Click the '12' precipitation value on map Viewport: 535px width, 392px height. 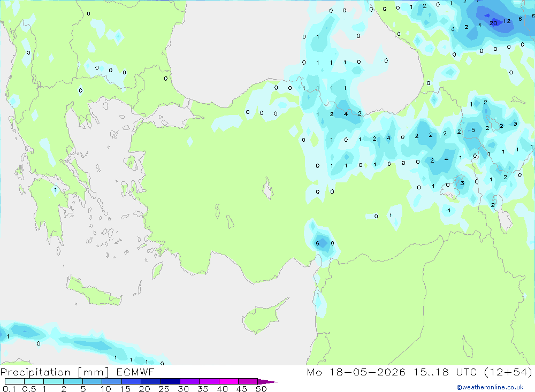pos(507,21)
